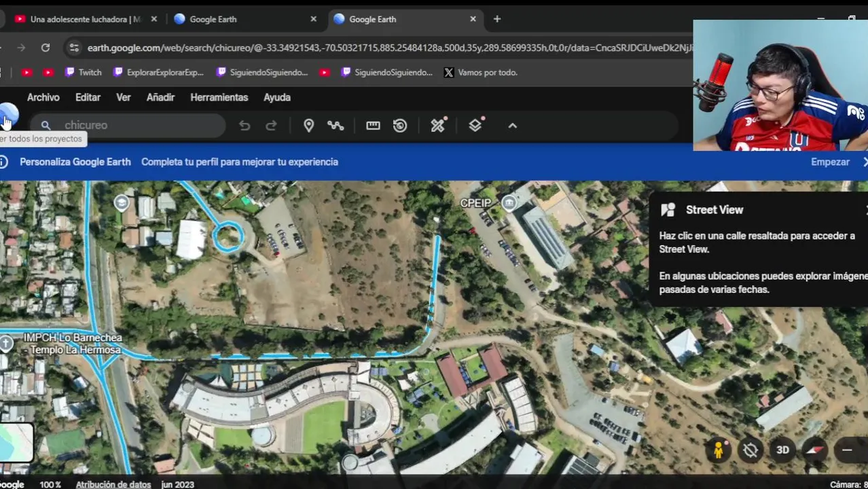This screenshot has width=868, height=489.
Task: Open a new browser tab
Action: pyautogui.click(x=497, y=19)
